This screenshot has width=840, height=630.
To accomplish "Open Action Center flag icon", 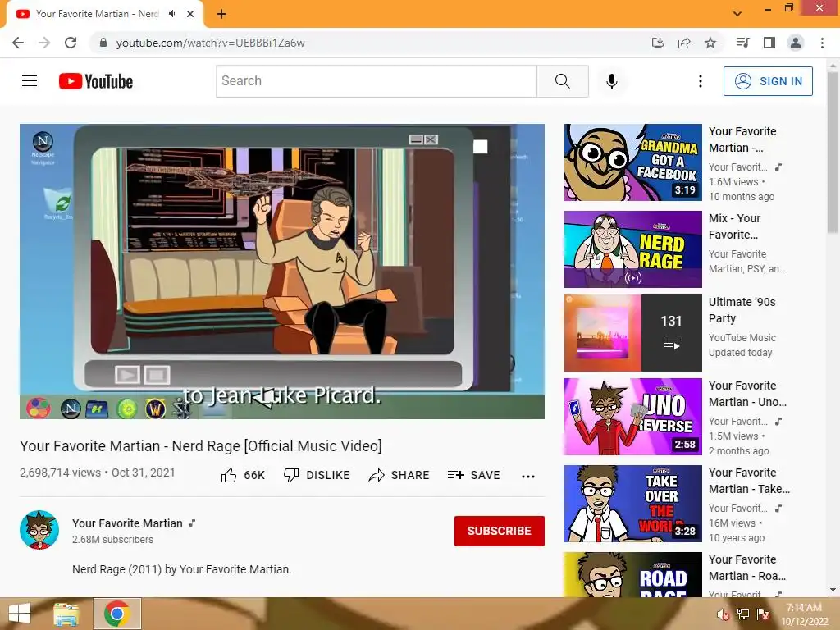I will pos(763,614).
